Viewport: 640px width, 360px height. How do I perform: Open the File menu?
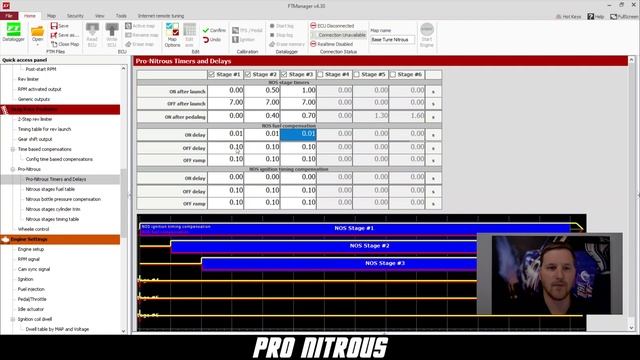[x=9, y=16]
